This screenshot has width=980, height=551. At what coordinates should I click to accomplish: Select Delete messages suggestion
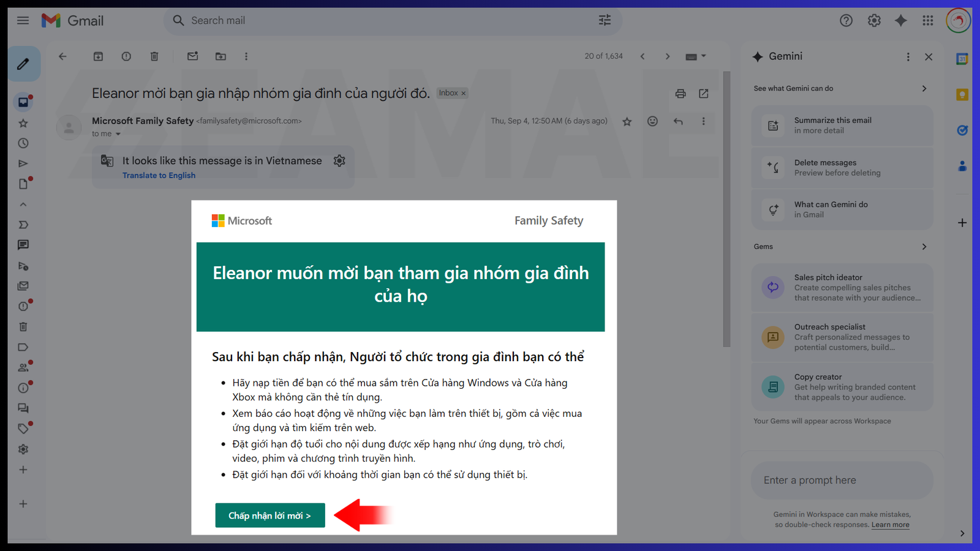coord(842,168)
